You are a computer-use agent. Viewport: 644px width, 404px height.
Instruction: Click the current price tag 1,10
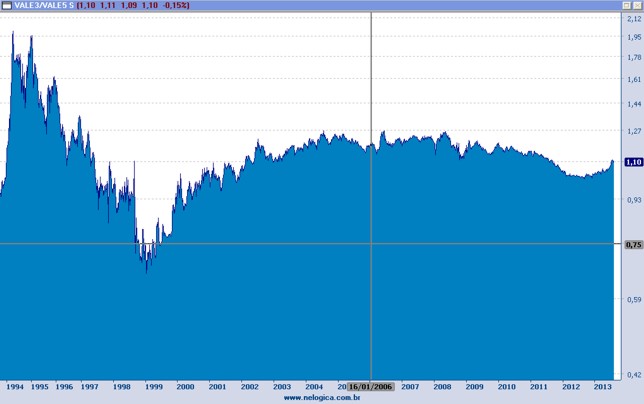632,162
